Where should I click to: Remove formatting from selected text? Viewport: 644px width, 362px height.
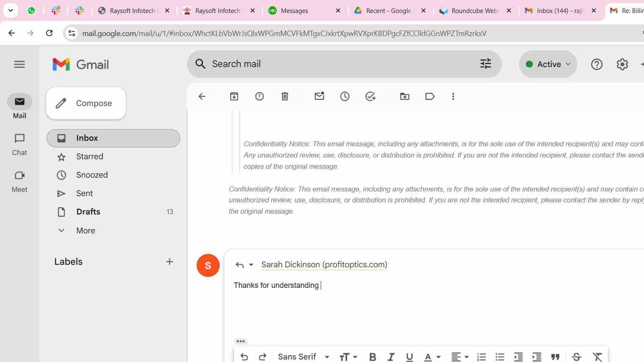[597, 357]
